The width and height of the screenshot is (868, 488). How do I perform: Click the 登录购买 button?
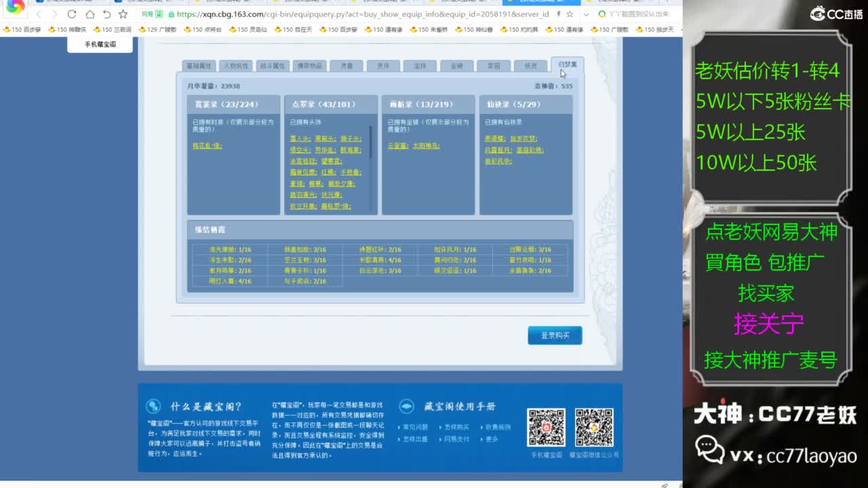(555, 335)
